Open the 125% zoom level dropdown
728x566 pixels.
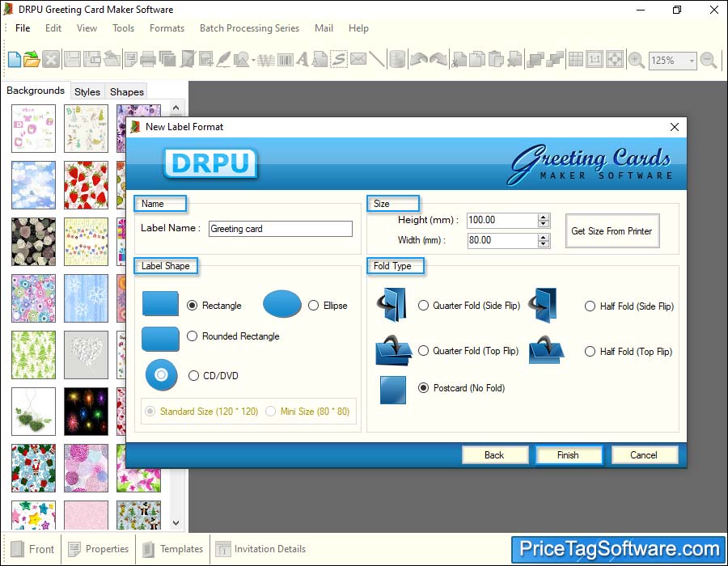(x=692, y=61)
